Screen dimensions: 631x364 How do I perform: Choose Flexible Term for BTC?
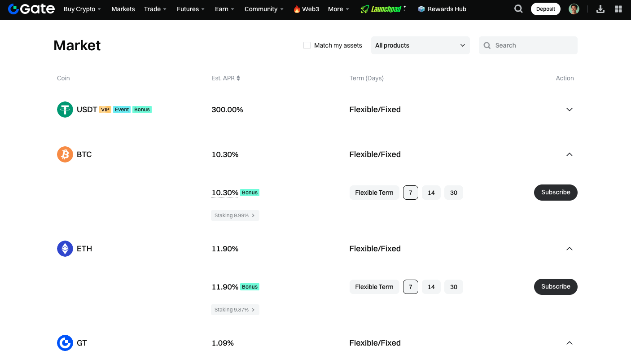[x=374, y=193]
